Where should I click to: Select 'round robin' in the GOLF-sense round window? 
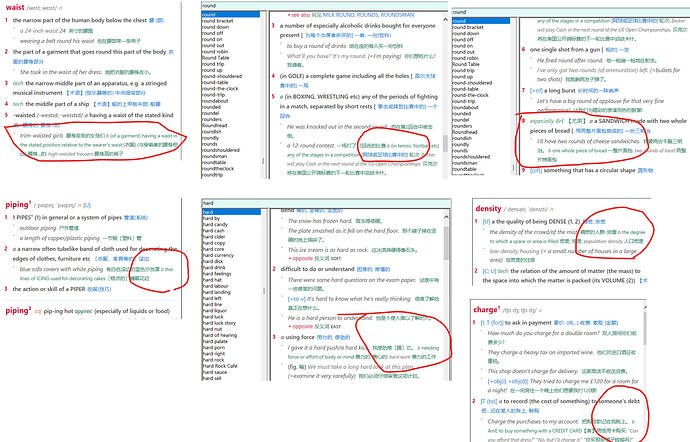click(x=215, y=52)
